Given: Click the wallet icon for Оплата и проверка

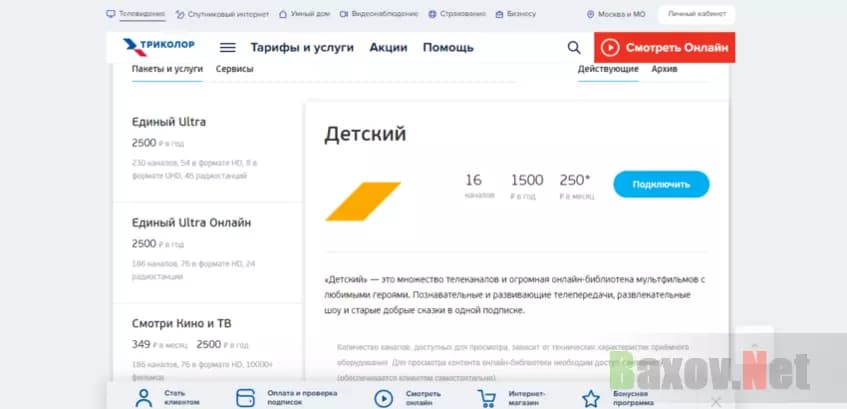Looking at the screenshot, I should [245, 398].
